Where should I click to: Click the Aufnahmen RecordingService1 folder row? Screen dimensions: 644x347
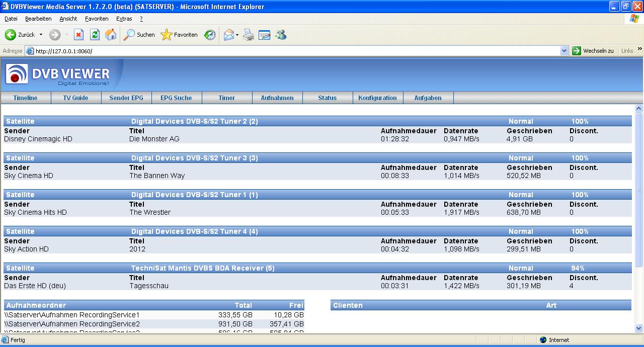(x=154, y=315)
